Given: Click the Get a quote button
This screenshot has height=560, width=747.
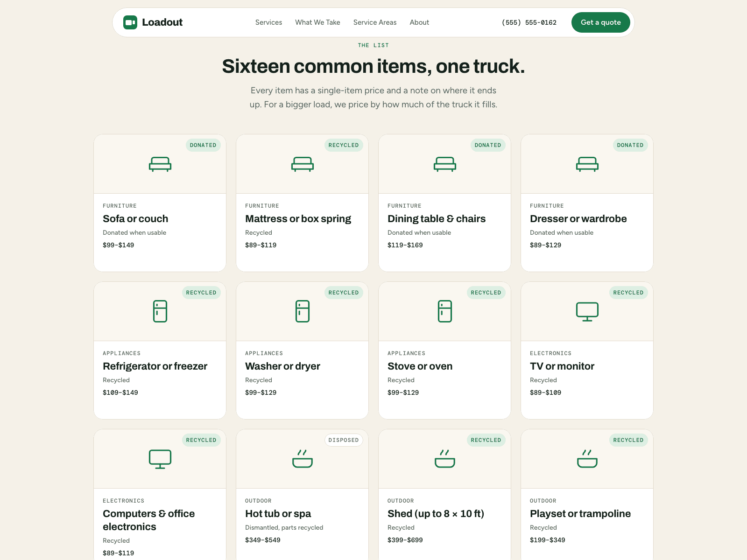Looking at the screenshot, I should coord(601,22).
